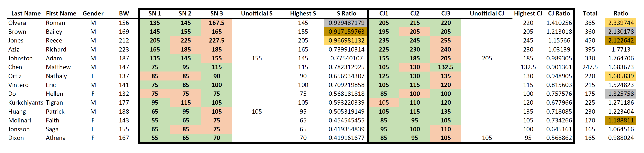Click the Highest CJ column header
644x153 pixels.
[528, 14]
